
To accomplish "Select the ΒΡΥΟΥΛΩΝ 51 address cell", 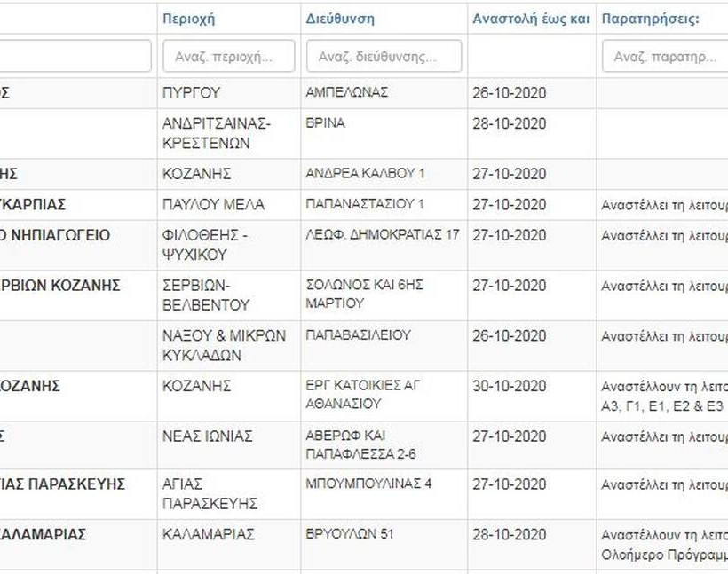I will [350, 534].
